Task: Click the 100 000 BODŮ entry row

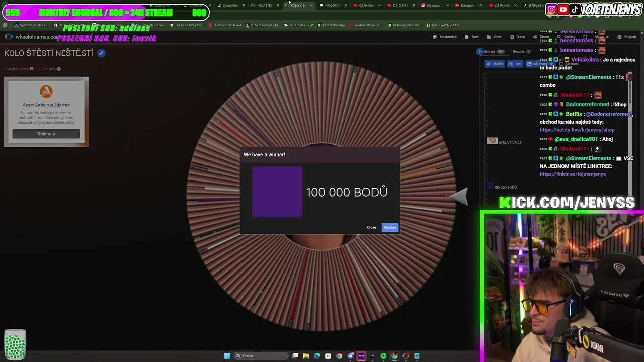Action: (x=502, y=187)
